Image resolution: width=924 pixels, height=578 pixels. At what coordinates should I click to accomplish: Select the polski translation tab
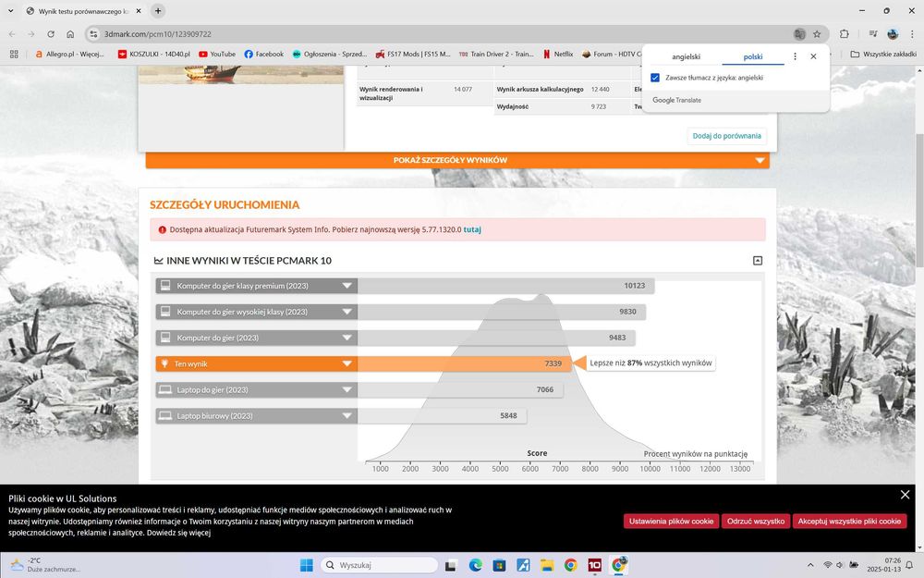click(x=752, y=56)
